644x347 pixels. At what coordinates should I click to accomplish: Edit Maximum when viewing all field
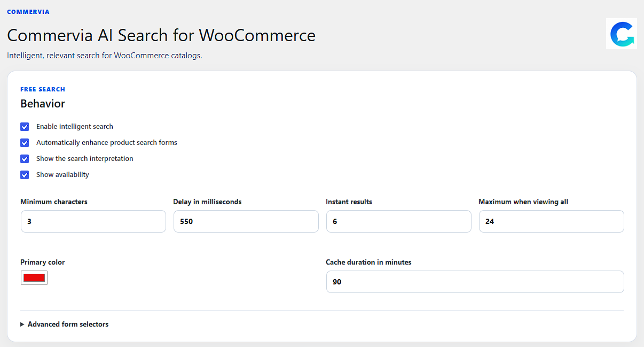(x=552, y=221)
